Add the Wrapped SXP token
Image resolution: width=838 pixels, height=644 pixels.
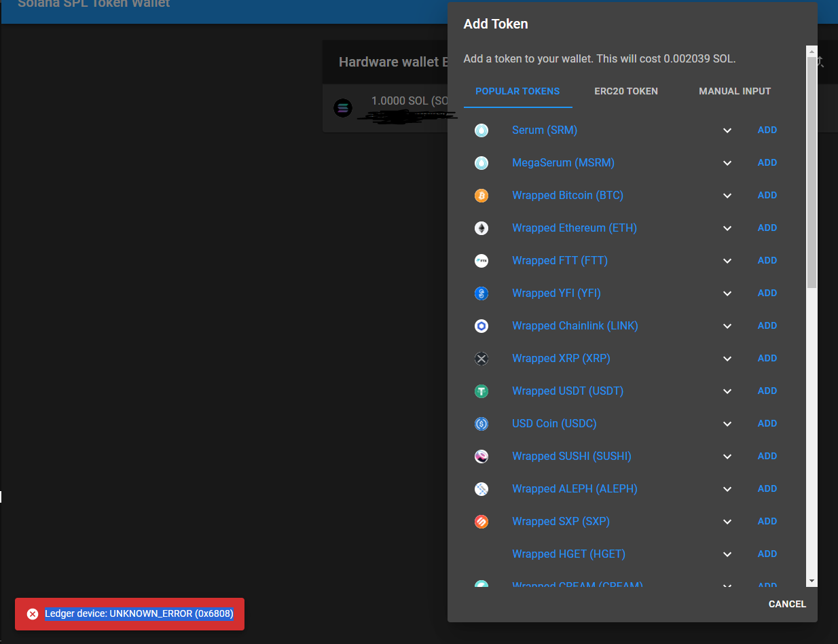(767, 521)
